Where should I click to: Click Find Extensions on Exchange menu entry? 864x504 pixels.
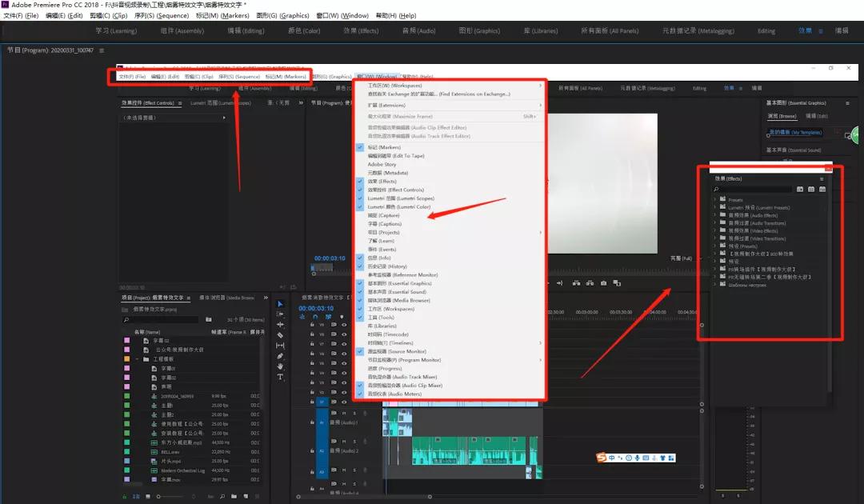click(438, 94)
